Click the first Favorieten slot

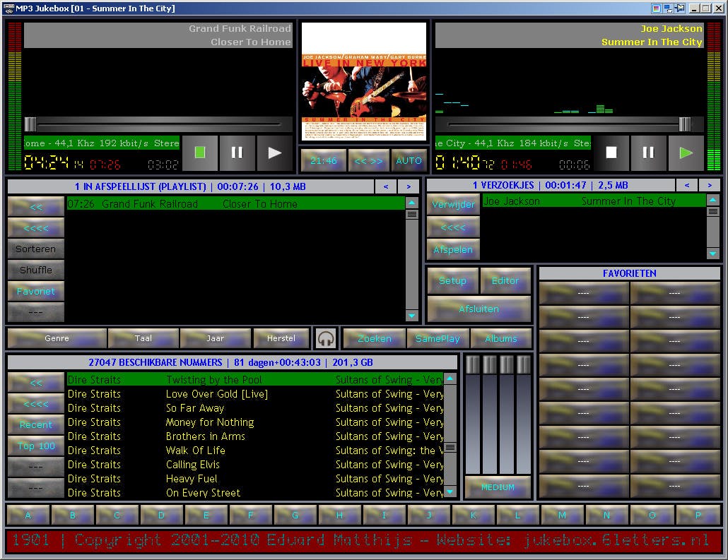tap(584, 293)
